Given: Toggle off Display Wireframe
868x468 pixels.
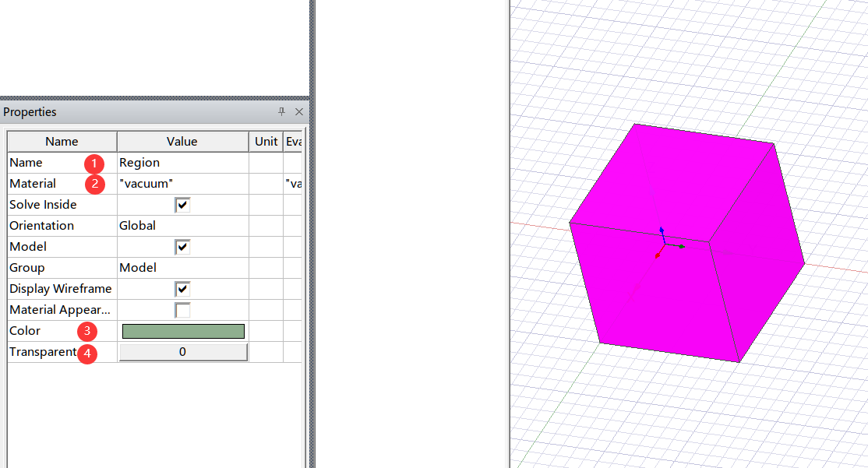Looking at the screenshot, I should click(182, 288).
